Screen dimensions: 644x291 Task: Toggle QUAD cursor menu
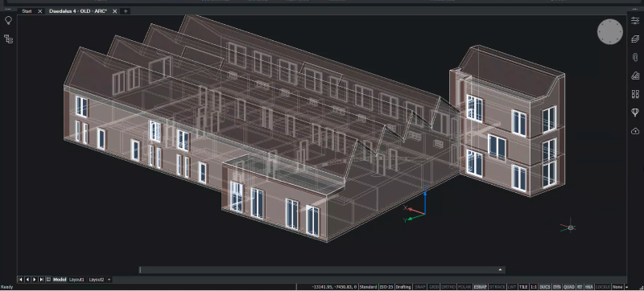(x=569, y=287)
